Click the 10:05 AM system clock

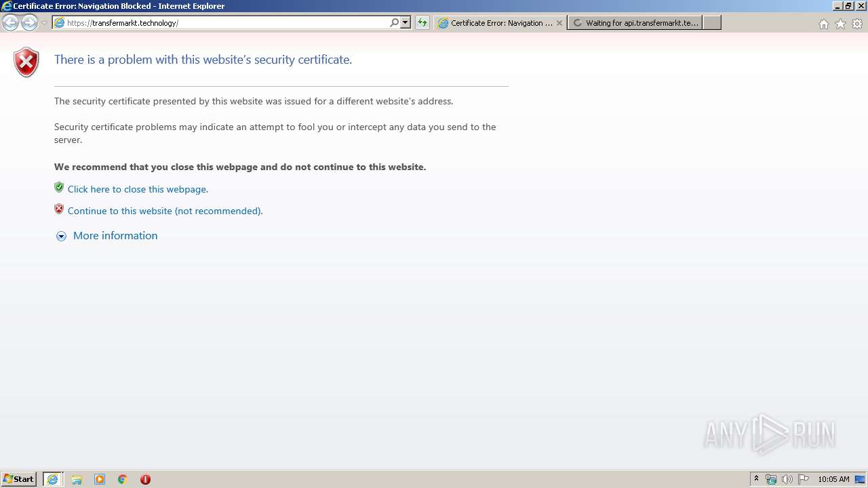[x=833, y=479]
